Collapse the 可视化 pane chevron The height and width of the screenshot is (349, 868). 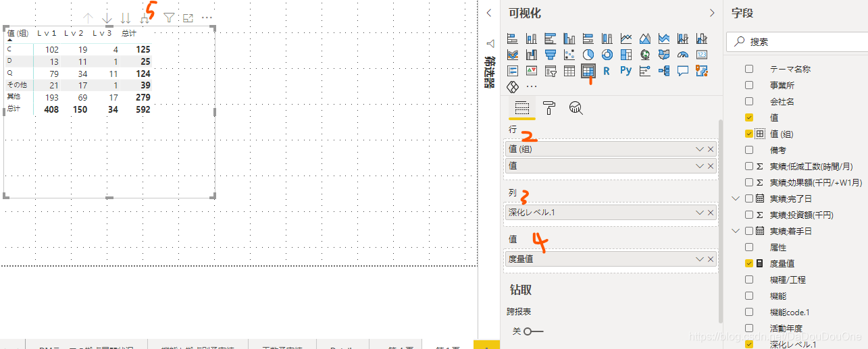point(712,14)
